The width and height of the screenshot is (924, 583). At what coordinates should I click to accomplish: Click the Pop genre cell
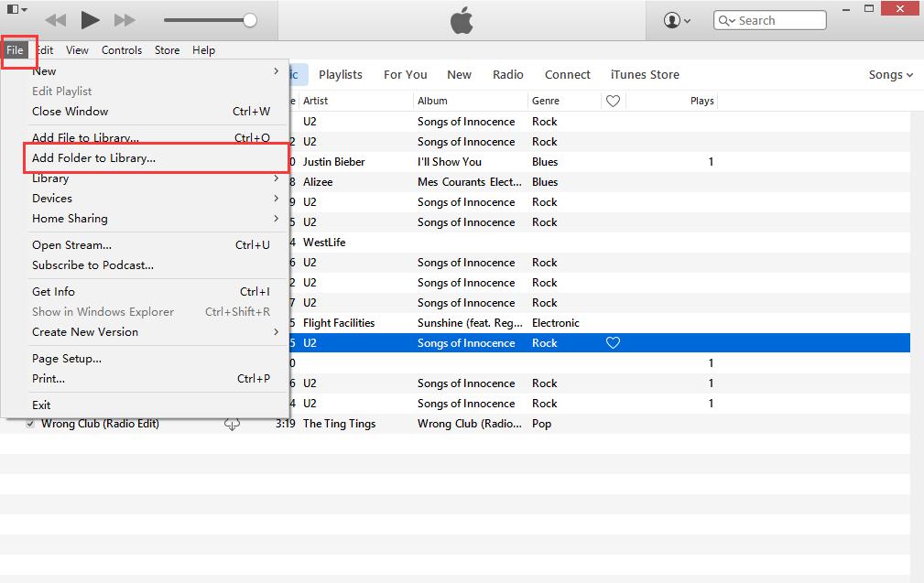pyautogui.click(x=541, y=424)
